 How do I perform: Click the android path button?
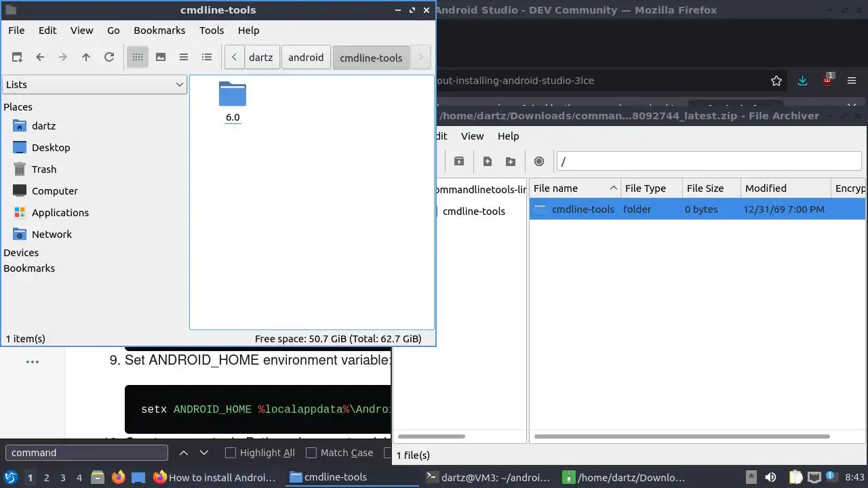(306, 58)
